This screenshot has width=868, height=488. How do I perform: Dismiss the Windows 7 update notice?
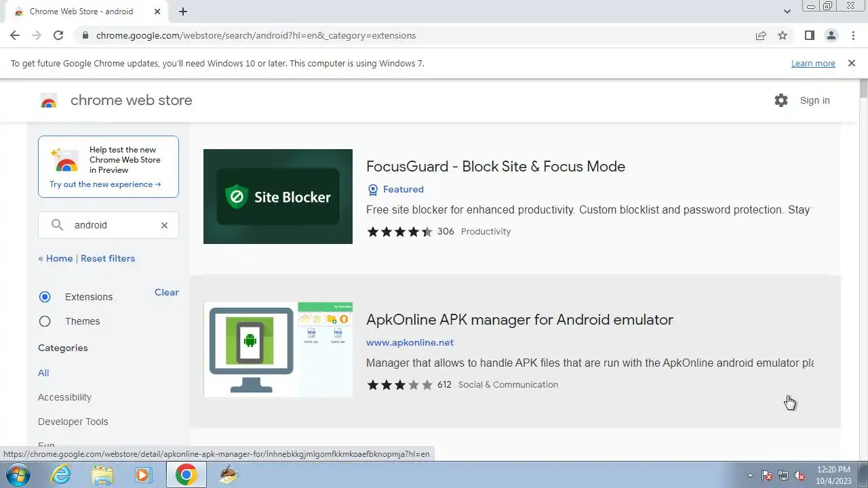pyautogui.click(x=852, y=63)
